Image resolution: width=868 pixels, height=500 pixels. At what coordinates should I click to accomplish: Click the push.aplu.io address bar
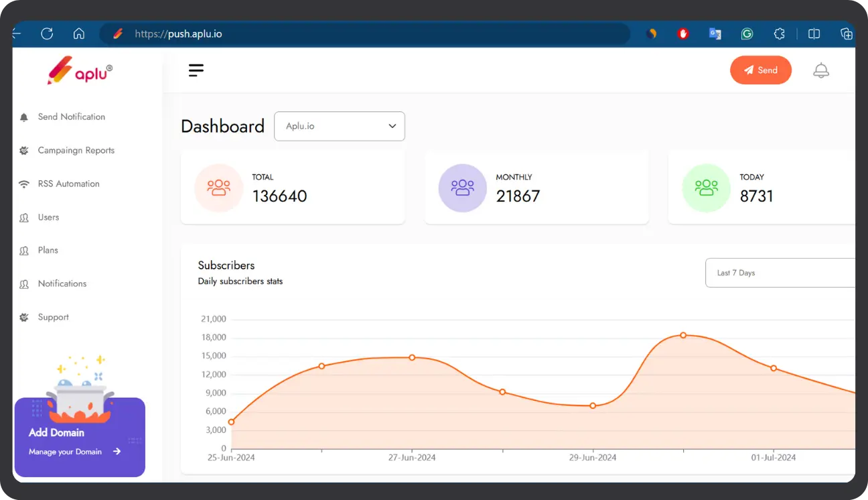[x=365, y=34]
